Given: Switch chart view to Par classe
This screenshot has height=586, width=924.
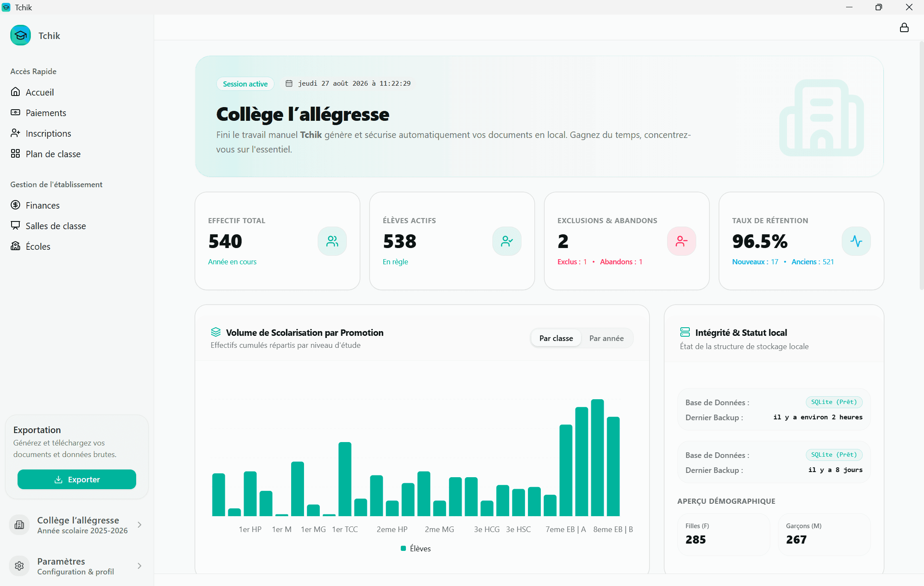Looking at the screenshot, I should coord(556,338).
